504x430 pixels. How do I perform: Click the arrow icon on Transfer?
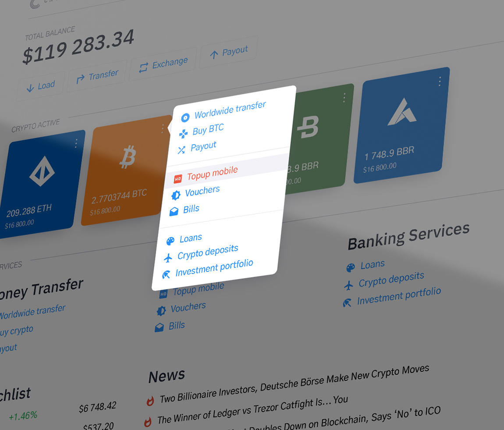(x=80, y=78)
